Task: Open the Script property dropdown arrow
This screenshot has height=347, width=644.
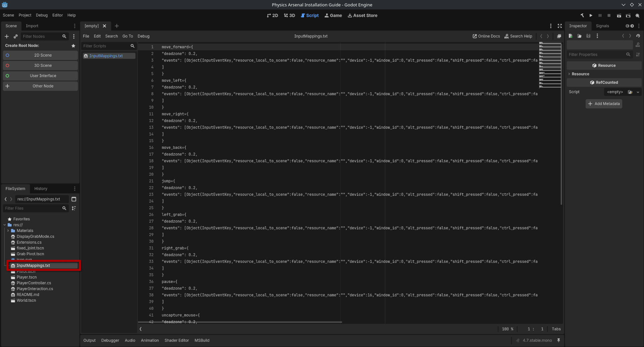Action: [638, 92]
